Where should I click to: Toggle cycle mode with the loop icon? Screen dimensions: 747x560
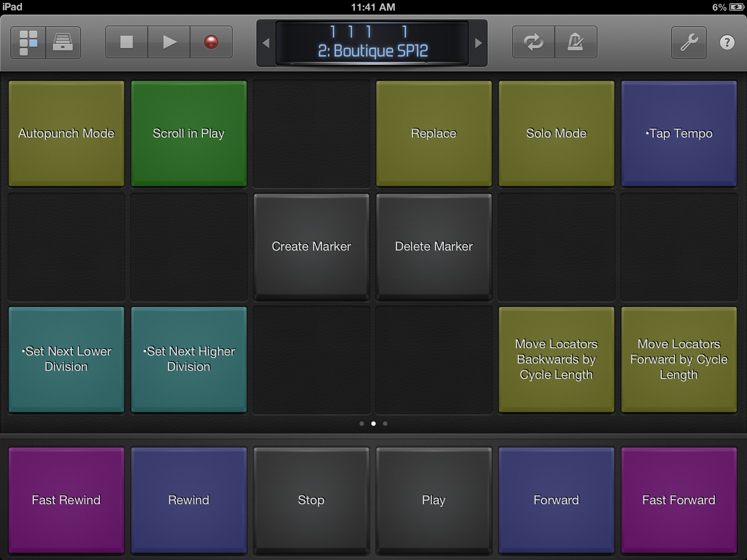pos(534,42)
